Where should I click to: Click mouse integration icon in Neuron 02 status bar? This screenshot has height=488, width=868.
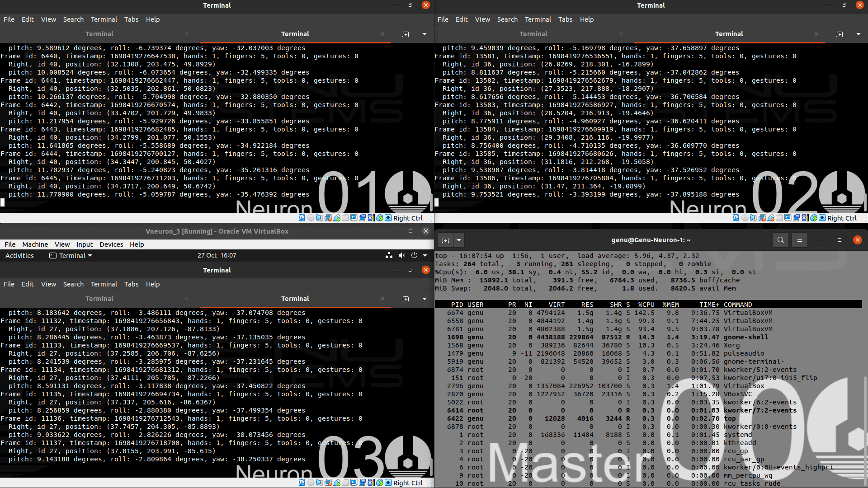point(814,218)
